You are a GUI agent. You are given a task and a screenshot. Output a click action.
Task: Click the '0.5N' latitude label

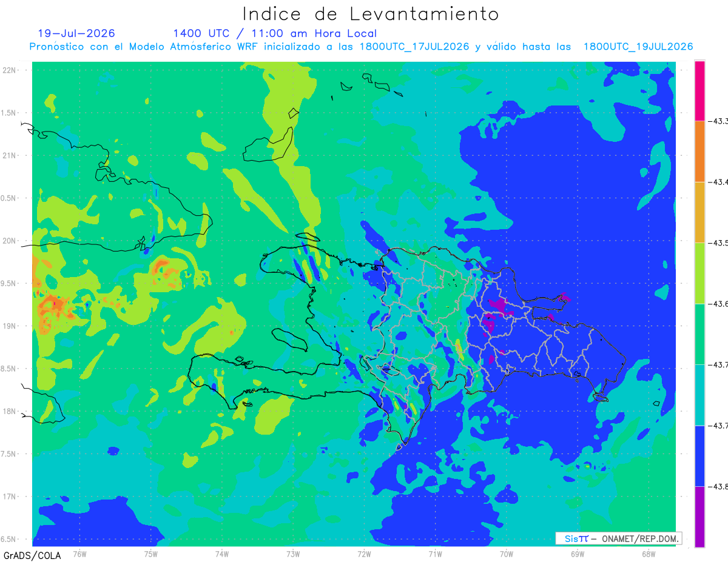(x=9, y=198)
